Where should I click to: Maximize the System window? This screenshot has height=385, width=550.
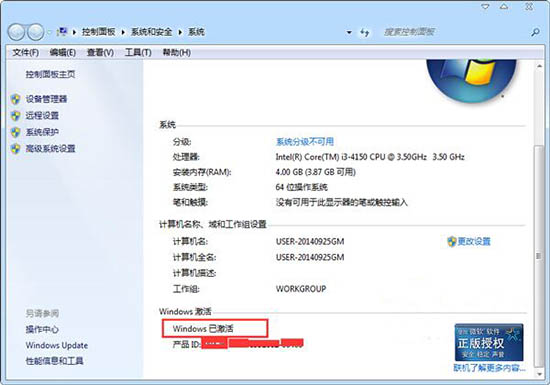click(504, 7)
